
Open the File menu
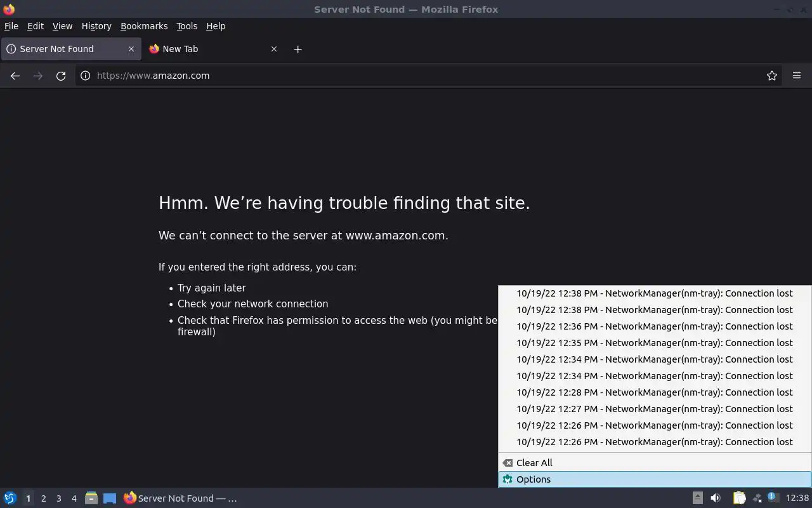tap(11, 26)
